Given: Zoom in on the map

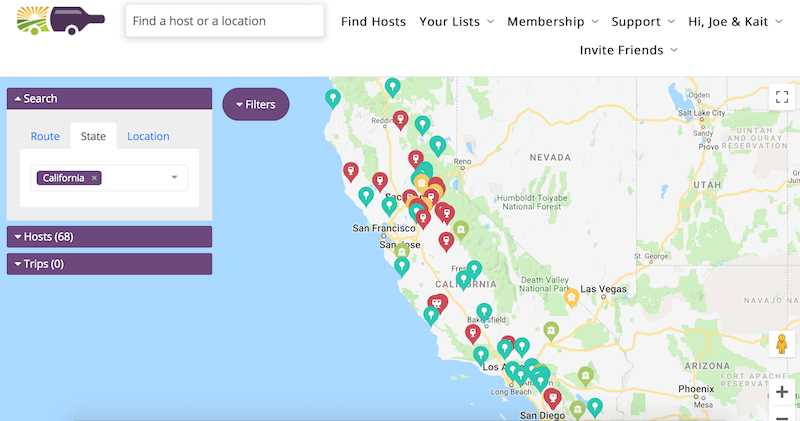Looking at the screenshot, I should [782, 392].
